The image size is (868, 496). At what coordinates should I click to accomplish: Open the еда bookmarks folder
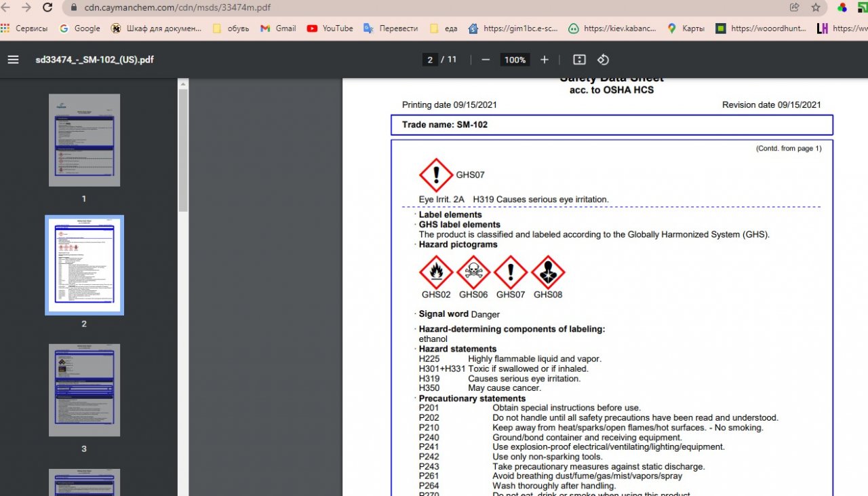[443, 28]
